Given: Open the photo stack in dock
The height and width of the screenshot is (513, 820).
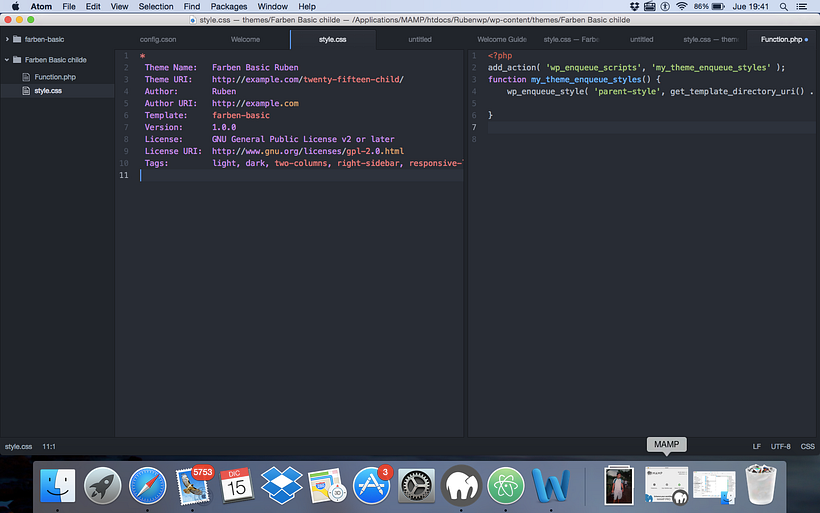Looking at the screenshot, I should 619,485.
